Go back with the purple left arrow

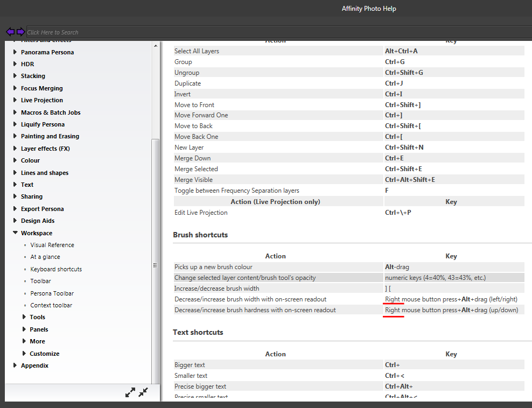(x=10, y=32)
